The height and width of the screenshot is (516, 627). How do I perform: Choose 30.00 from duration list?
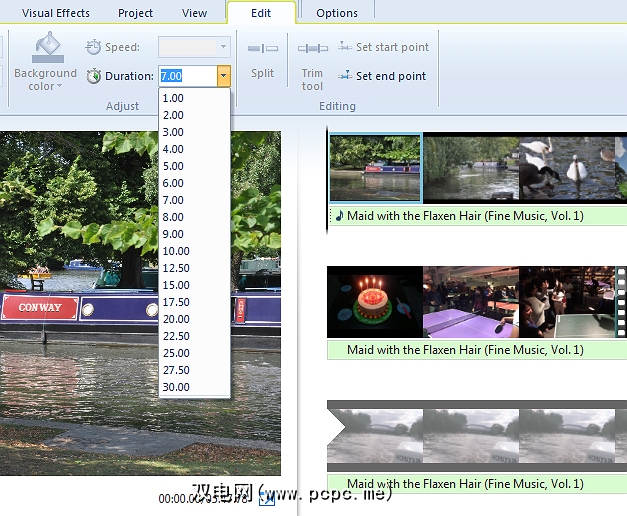pyautogui.click(x=194, y=387)
